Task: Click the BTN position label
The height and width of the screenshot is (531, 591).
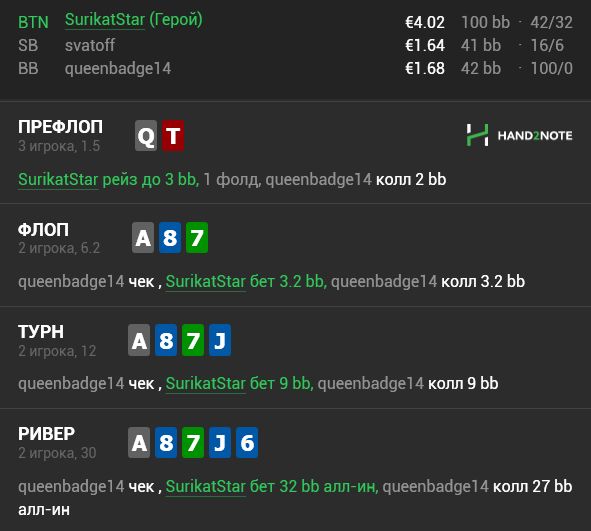Action: 33,22
